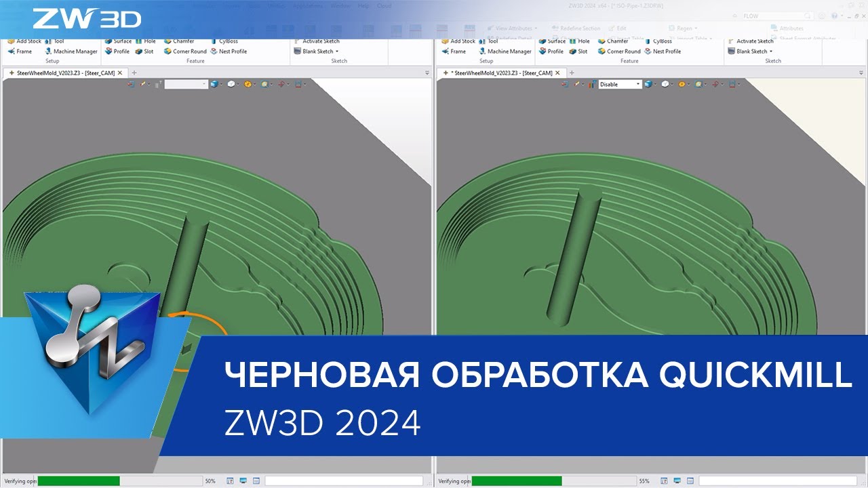Click Surface feature in left window
868x488 pixels.
tap(118, 41)
